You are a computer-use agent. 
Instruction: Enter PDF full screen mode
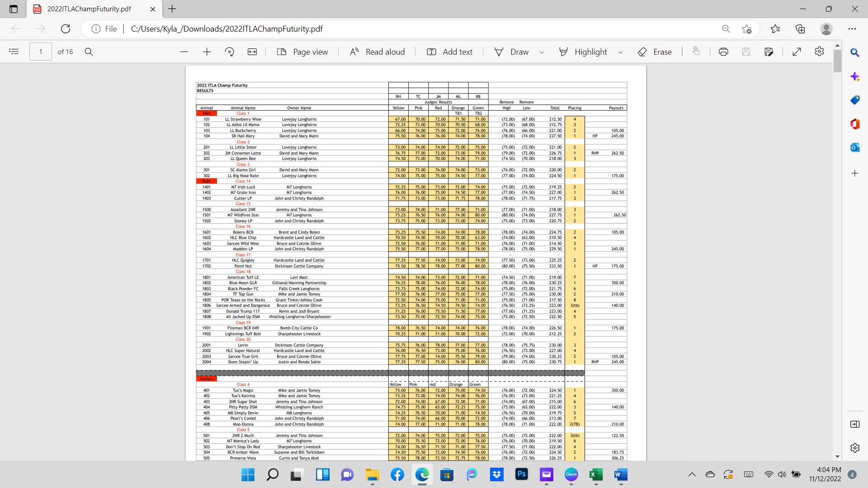pos(797,52)
